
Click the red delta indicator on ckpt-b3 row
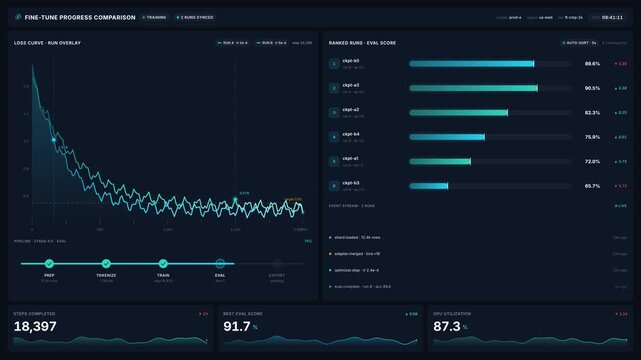tap(621, 186)
